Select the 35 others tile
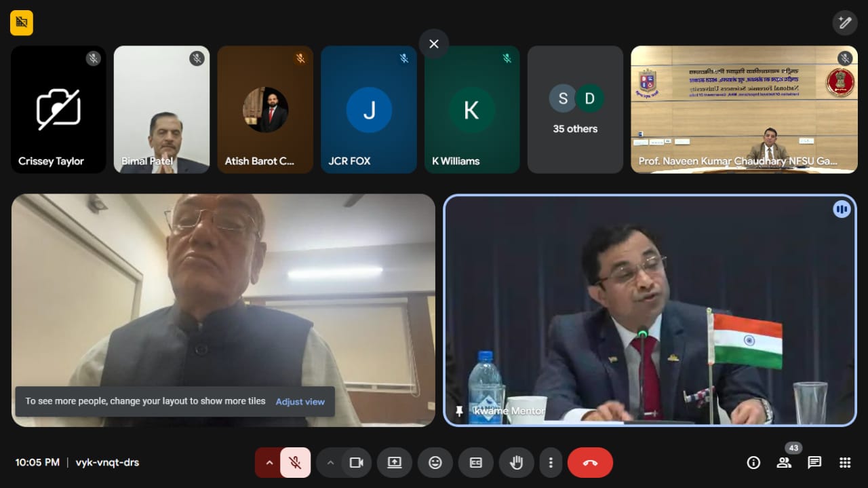868x488 pixels. click(x=575, y=109)
